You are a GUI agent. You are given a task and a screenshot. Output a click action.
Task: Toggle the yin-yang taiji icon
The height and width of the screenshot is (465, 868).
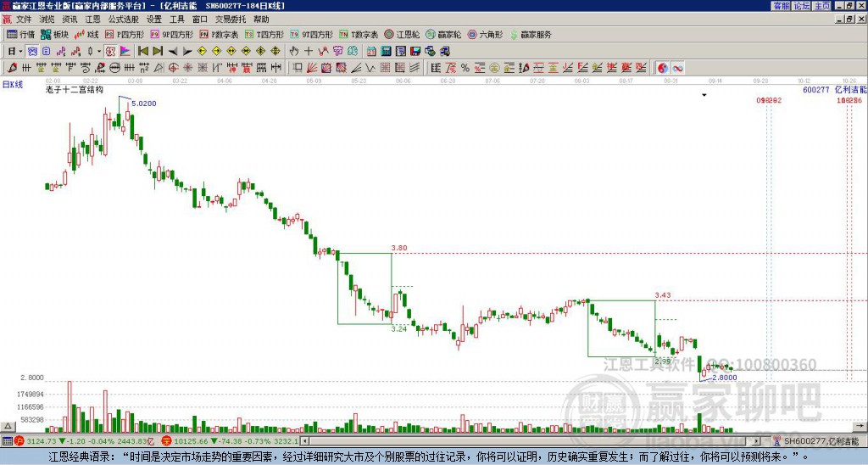[662, 68]
